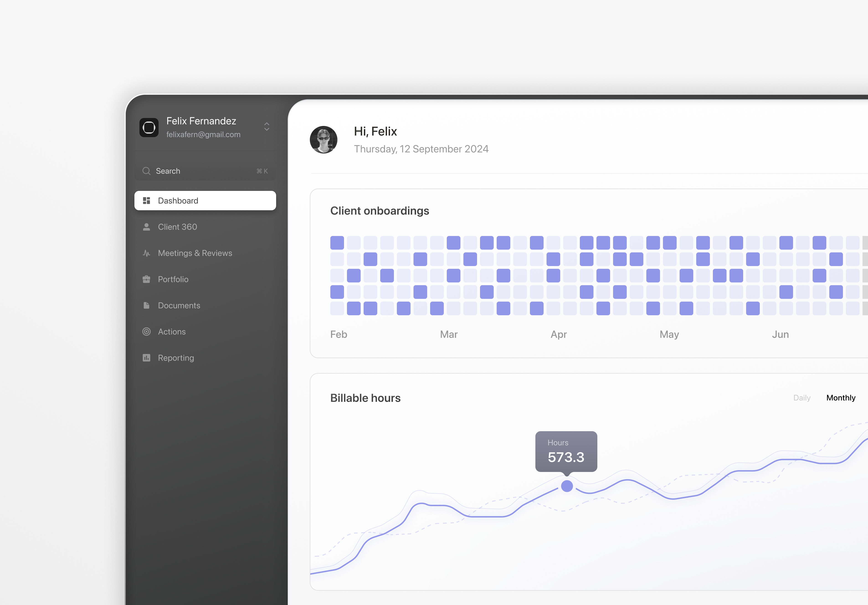The height and width of the screenshot is (605, 868).
Task: Click the Dashboard grid icon
Action: 146,201
